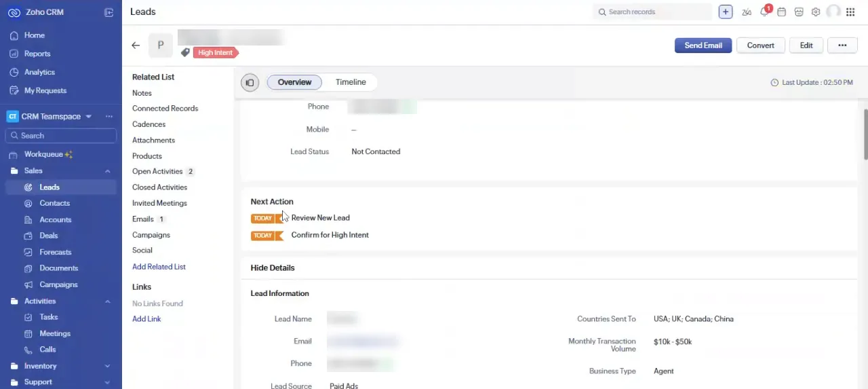Click Add Related List link

[159, 267]
